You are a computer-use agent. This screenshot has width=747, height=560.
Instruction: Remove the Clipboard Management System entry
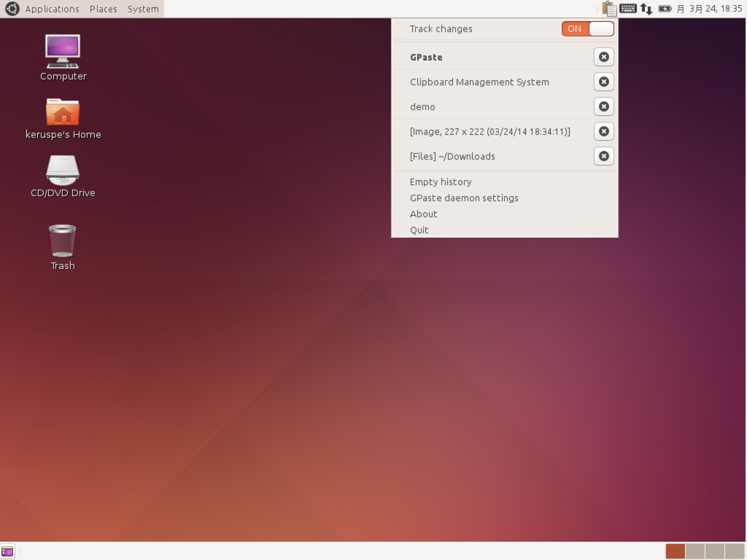(603, 82)
